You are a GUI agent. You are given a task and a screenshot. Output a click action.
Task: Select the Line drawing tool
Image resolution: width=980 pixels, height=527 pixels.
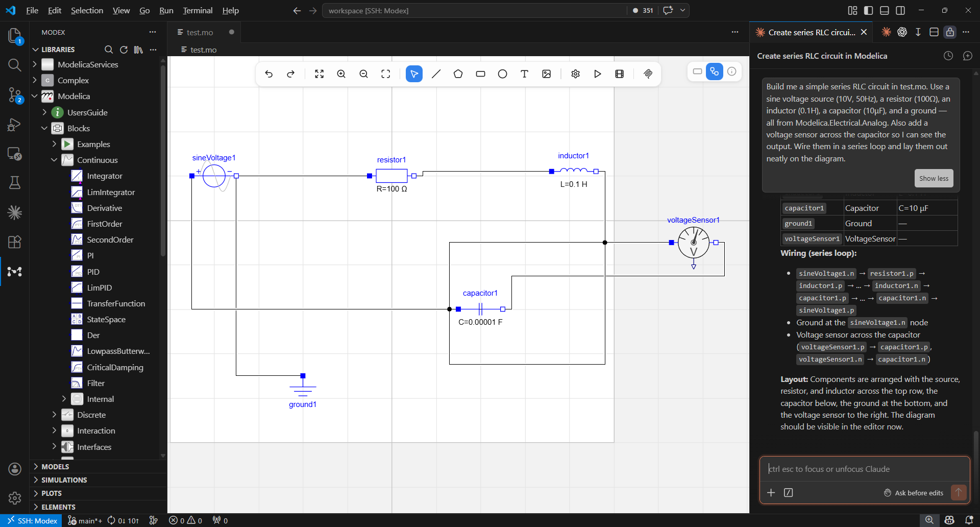(x=436, y=74)
